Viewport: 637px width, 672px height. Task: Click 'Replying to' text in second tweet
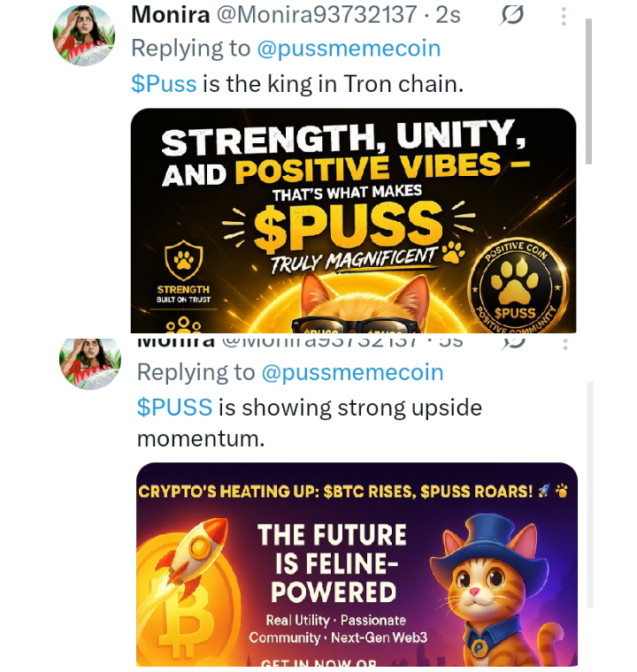click(196, 372)
